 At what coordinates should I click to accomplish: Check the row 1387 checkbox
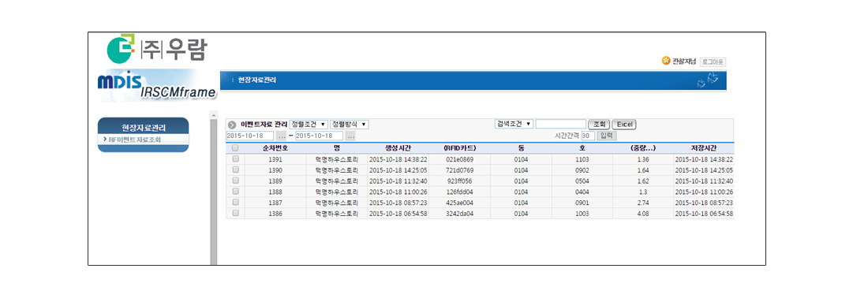(x=235, y=202)
